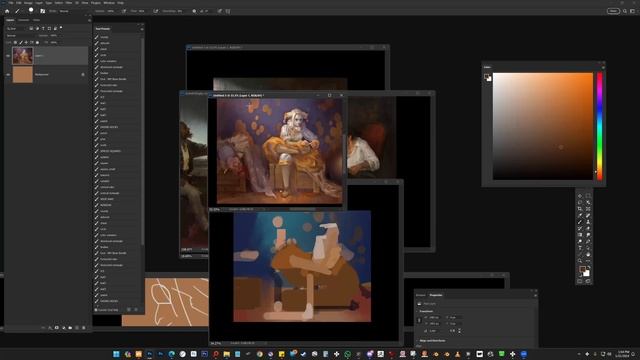Click the Home icon in the options bar
The width and height of the screenshot is (640, 360).
(7, 11)
